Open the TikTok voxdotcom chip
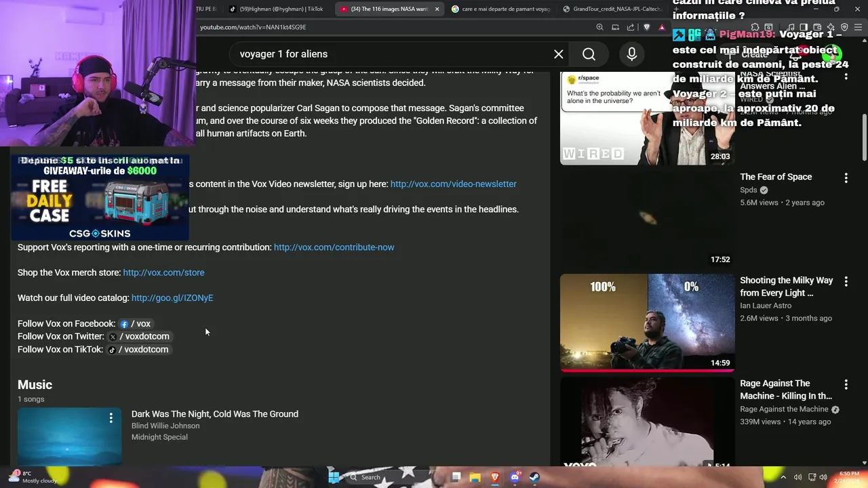Viewport: 868px width, 488px height. coord(138,350)
